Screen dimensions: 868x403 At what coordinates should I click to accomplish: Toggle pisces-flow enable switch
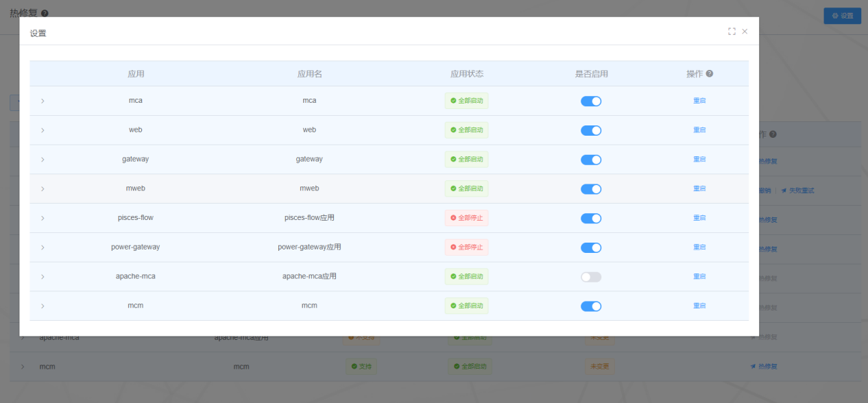point(591,219)
